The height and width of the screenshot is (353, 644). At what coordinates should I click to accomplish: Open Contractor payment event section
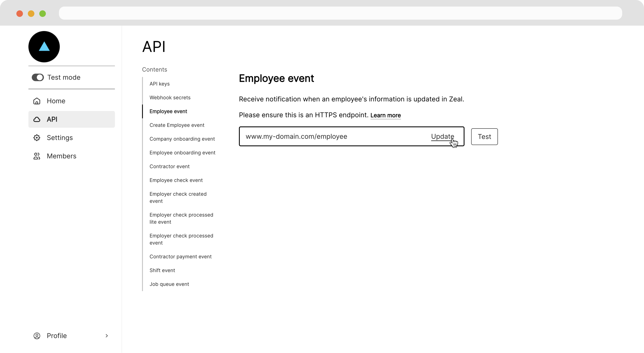coord(180,257)
